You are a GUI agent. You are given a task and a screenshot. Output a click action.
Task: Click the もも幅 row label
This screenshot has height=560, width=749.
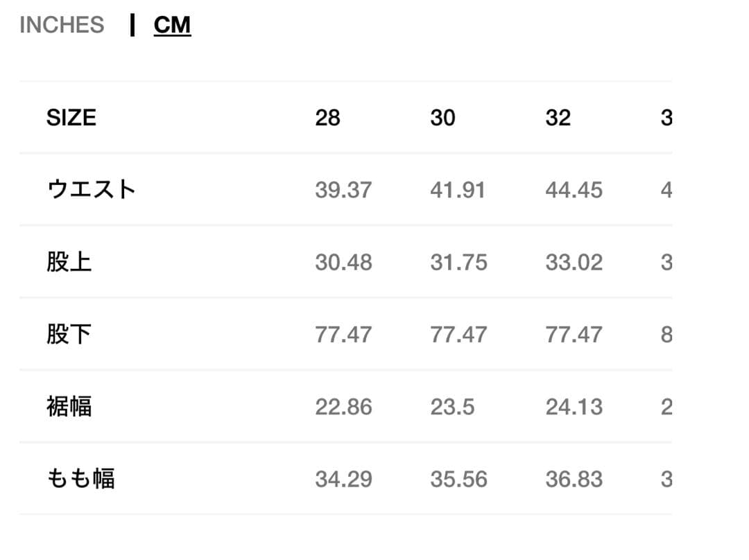[x=80, y=479]
